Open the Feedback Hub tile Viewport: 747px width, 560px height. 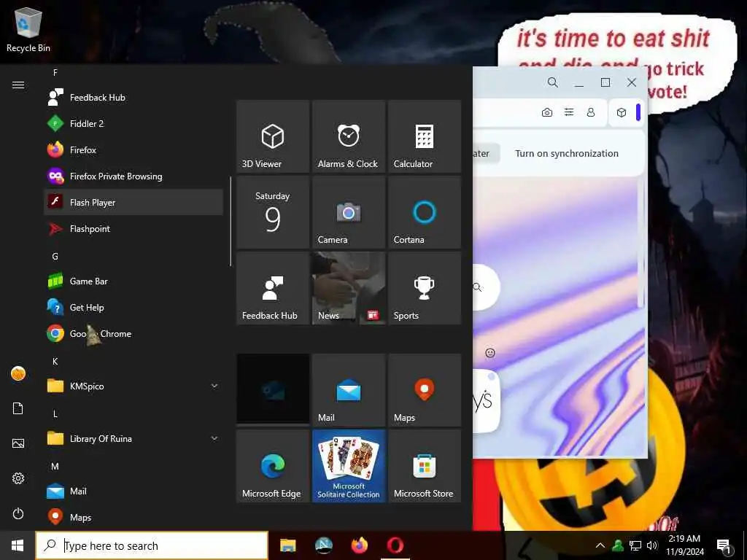pyautogui.click(x=273, y=288)
